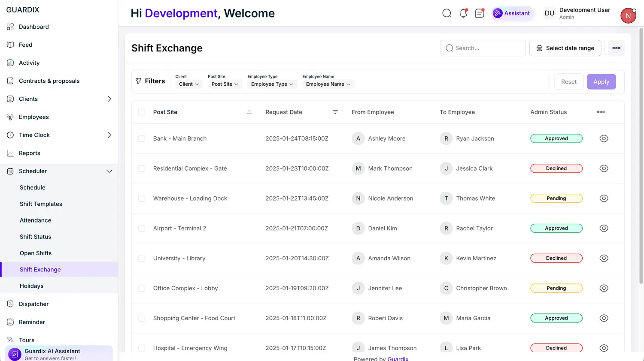Collapse the Scheduler sidebar section
644x361 pixels.
pyautogui.click(x=109, y=171)
